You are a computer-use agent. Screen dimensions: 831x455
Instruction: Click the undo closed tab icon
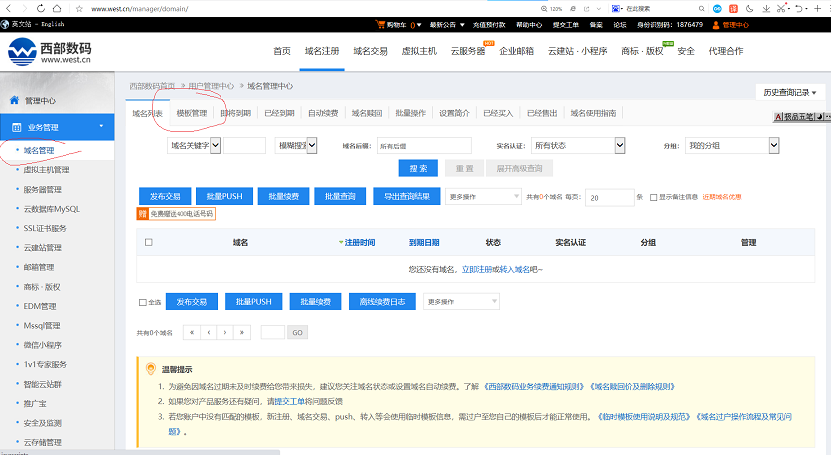[x=799, y=8]
